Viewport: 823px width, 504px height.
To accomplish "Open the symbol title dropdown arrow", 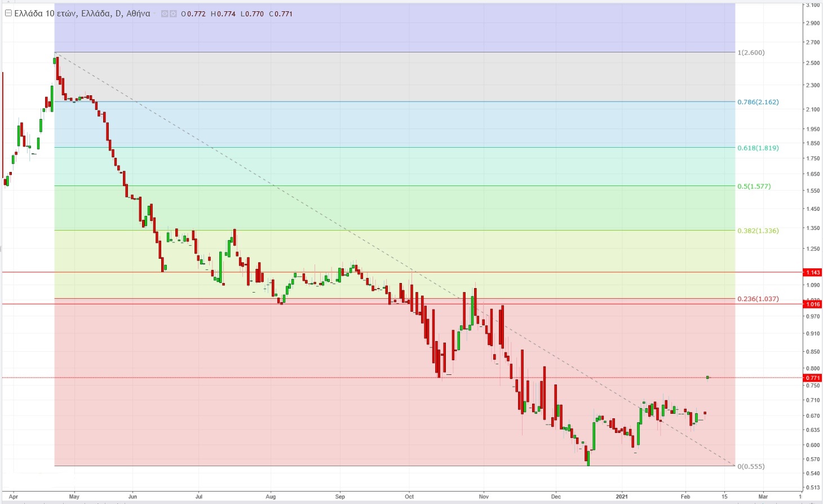I will pos(156,14).
